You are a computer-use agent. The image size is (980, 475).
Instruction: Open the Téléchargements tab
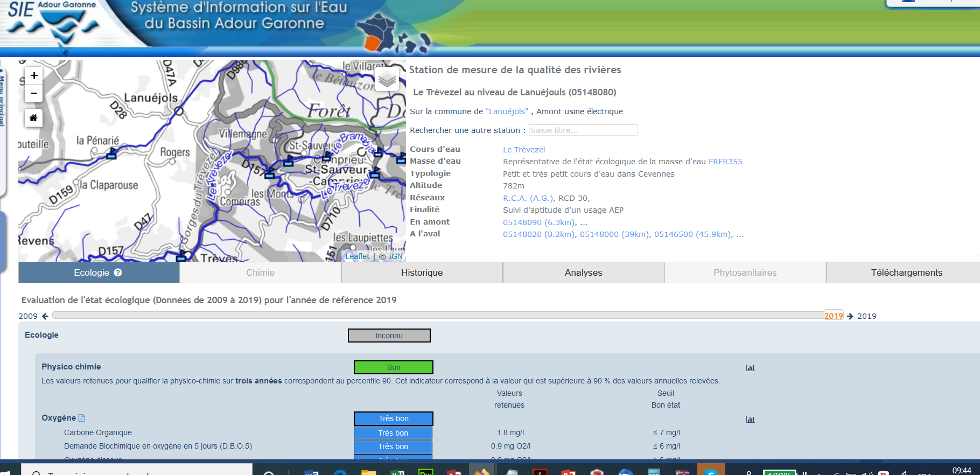point(906,273)
